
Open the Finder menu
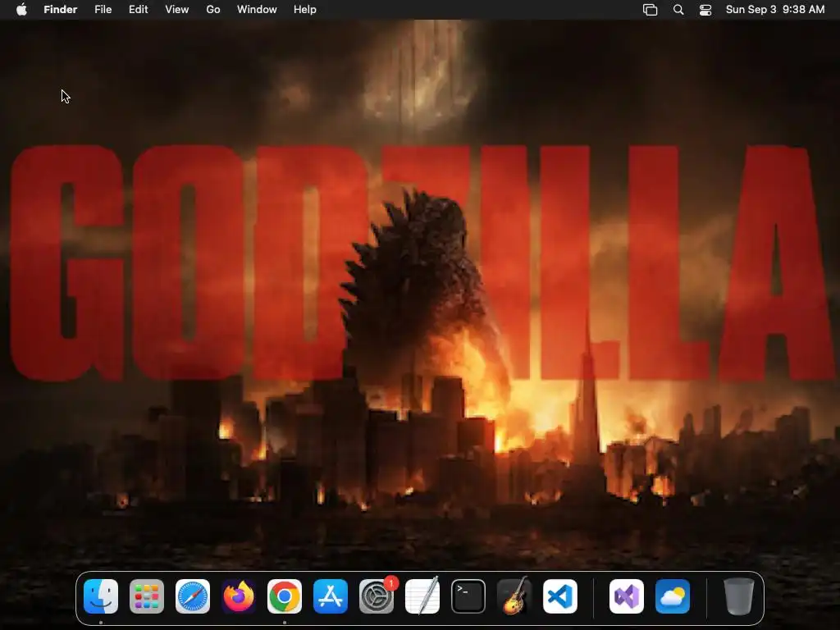(61, 10)
